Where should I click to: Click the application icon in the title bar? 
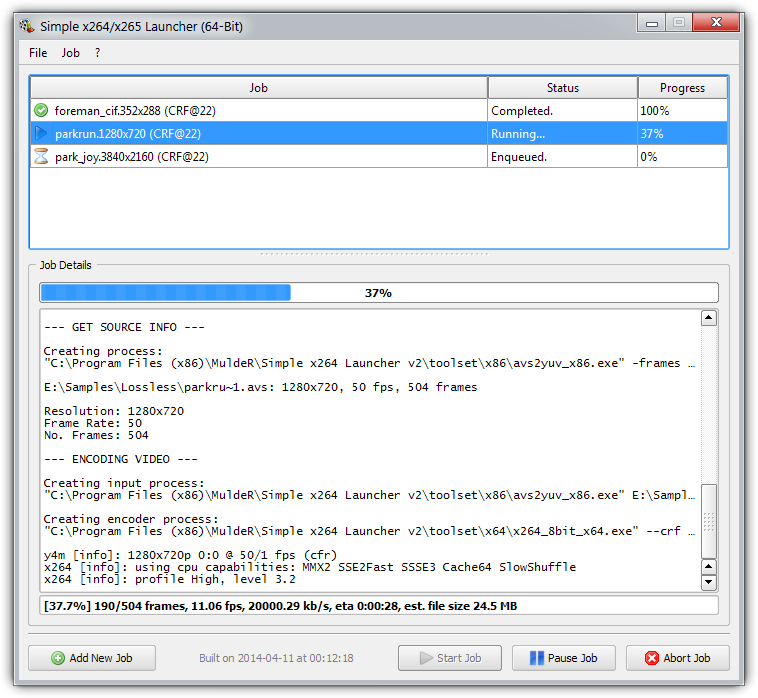pos(28,26)
